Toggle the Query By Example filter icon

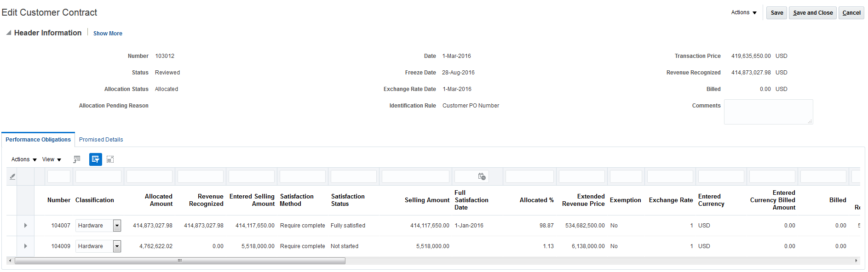(95, 159)
